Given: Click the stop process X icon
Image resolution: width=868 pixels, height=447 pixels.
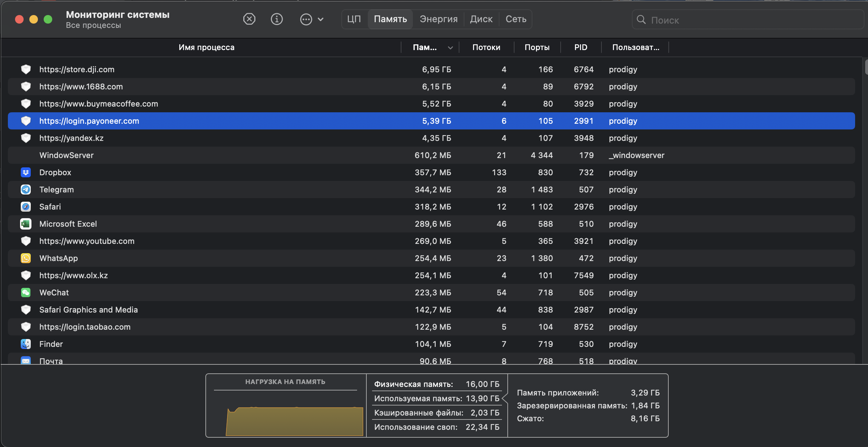Looking at the screenshot, I should coord(249,19).
